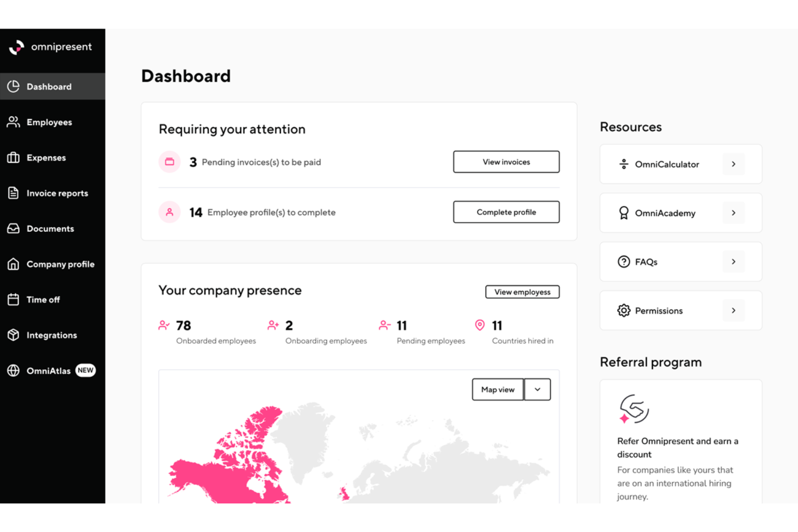Image resolution: width=798 pixels, height=532 pixels.
Task: Open the Employees section icon
Action: tap(13, 122)
